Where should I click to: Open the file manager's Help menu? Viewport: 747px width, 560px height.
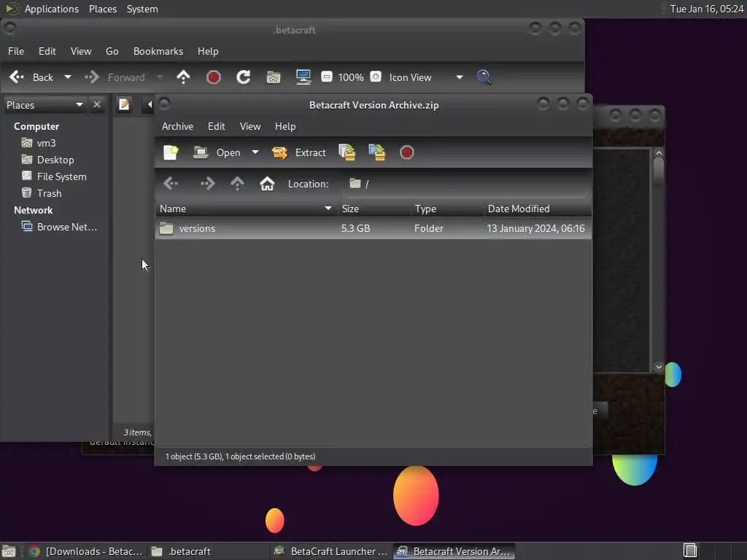click(x=208, y=51)
